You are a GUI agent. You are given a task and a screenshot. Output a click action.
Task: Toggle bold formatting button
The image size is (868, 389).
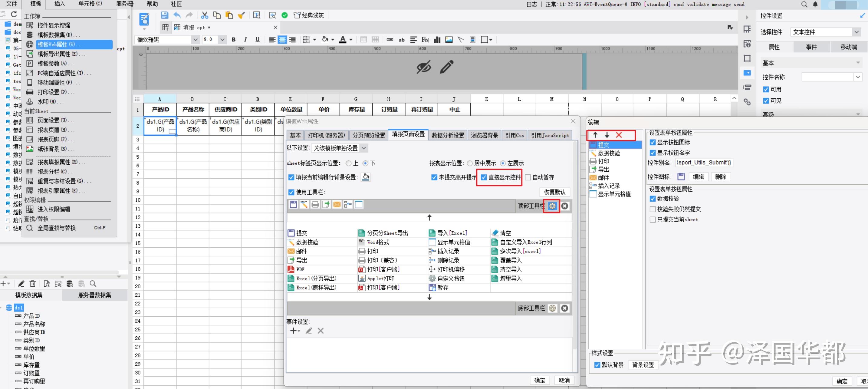point(234,39)
